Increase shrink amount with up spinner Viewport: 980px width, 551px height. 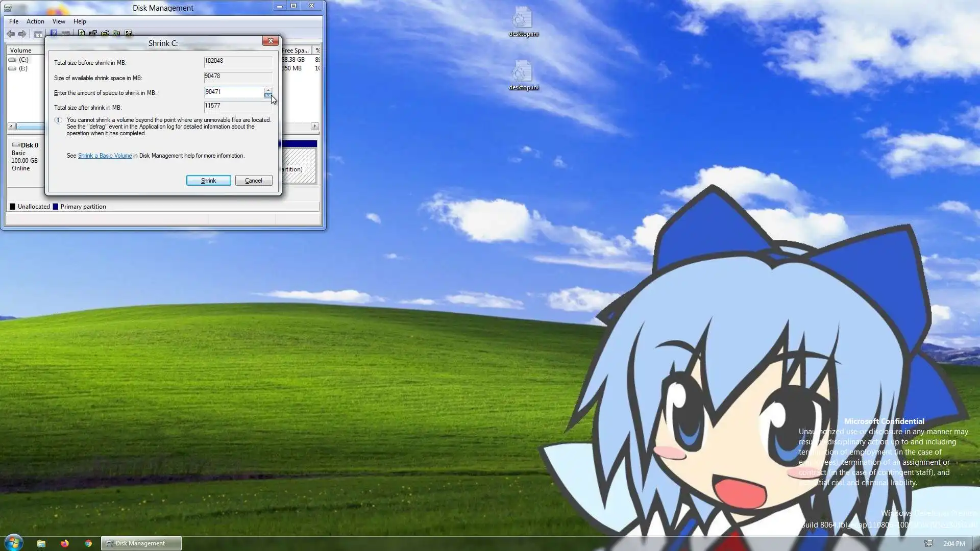268,90
